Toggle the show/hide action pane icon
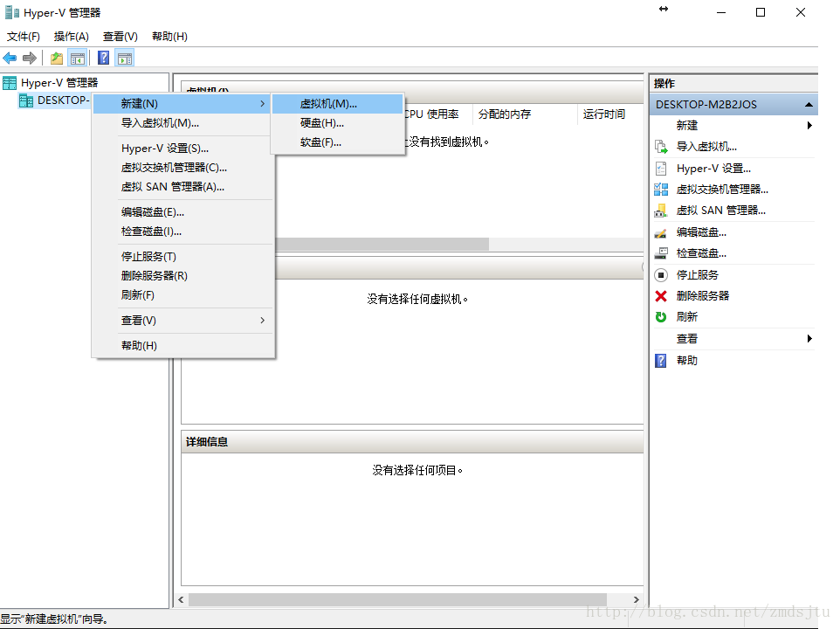840x629 pixels. 125,58
